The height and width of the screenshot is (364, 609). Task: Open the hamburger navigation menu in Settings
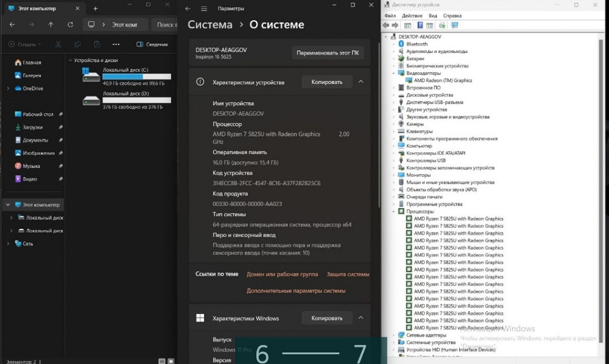click(203, 9)
